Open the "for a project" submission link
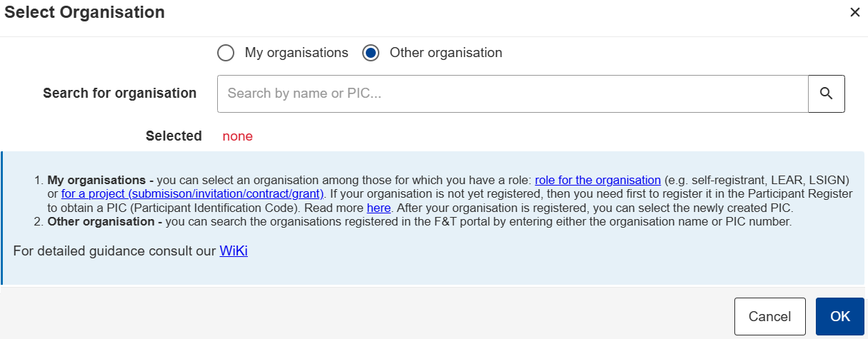 coord(194,193)
